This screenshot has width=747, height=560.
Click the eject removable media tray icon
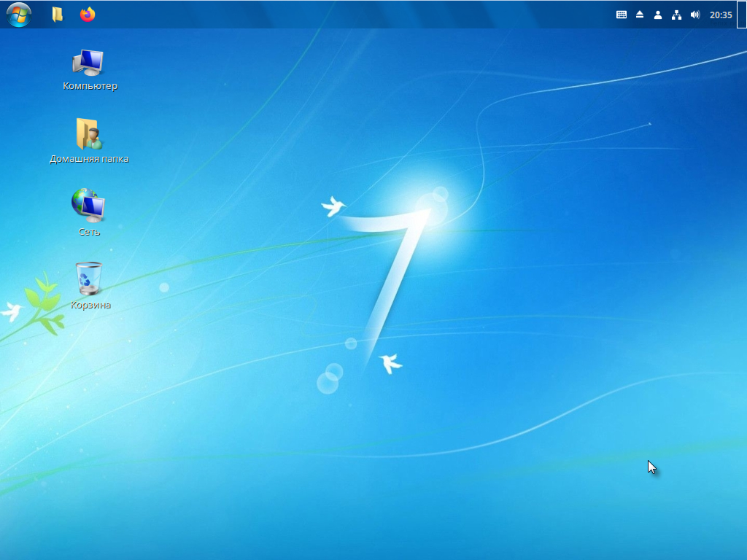(x=640, y=15)
